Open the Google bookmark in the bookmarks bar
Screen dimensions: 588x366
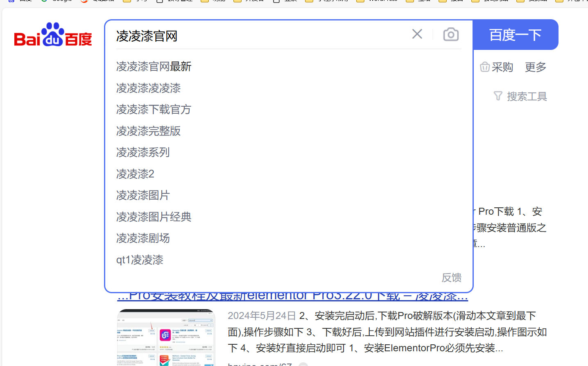pyautogui.click(x=55, y=1)
